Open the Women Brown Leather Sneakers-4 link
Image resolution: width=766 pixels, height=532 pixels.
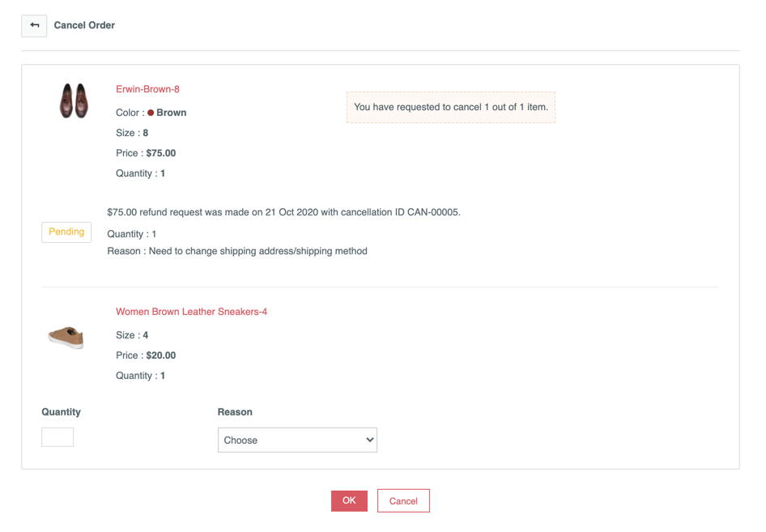tap(191, 312)
